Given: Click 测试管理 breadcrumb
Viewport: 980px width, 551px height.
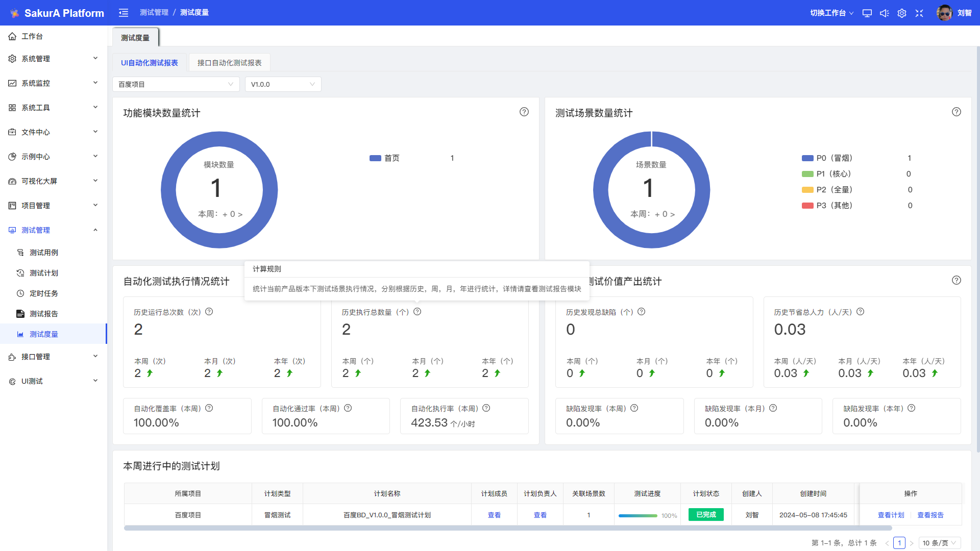Looking at the screenshot, I should (154, 13).
